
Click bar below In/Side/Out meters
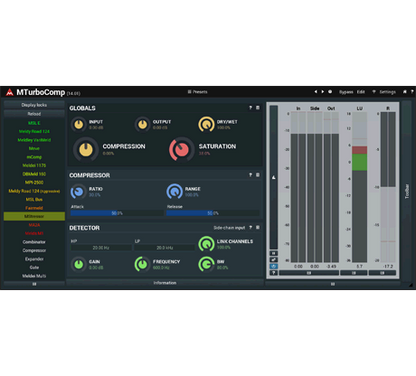pyautogui.click(x=309, y=273)
